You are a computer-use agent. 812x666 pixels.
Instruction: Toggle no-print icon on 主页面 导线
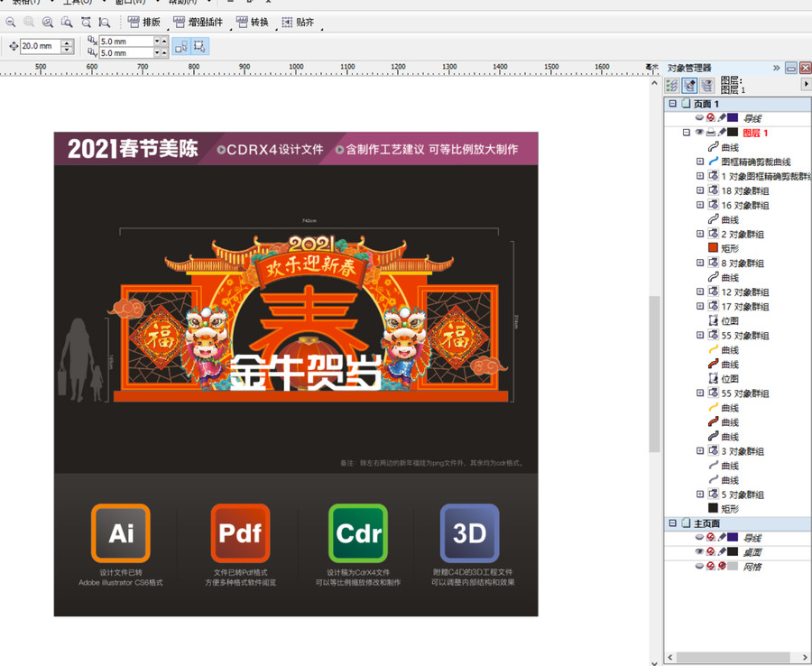pyautogui.click(x=711, y=538)
